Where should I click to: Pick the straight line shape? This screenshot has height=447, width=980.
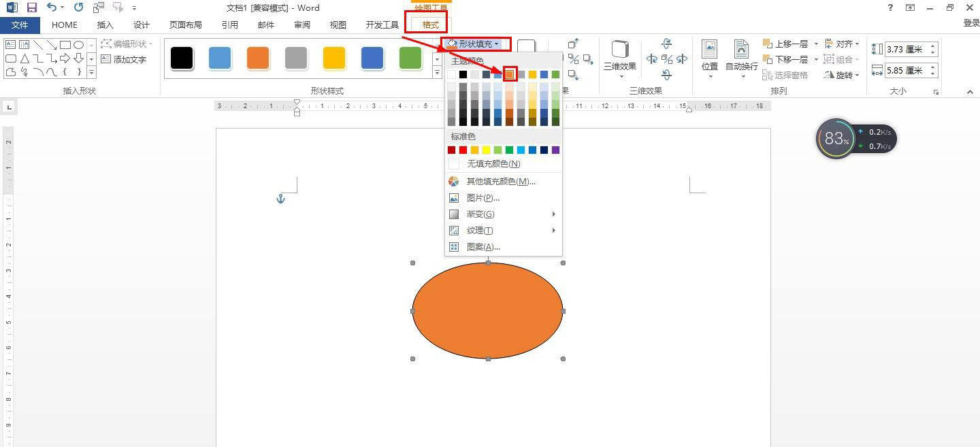tap(37, 45)
